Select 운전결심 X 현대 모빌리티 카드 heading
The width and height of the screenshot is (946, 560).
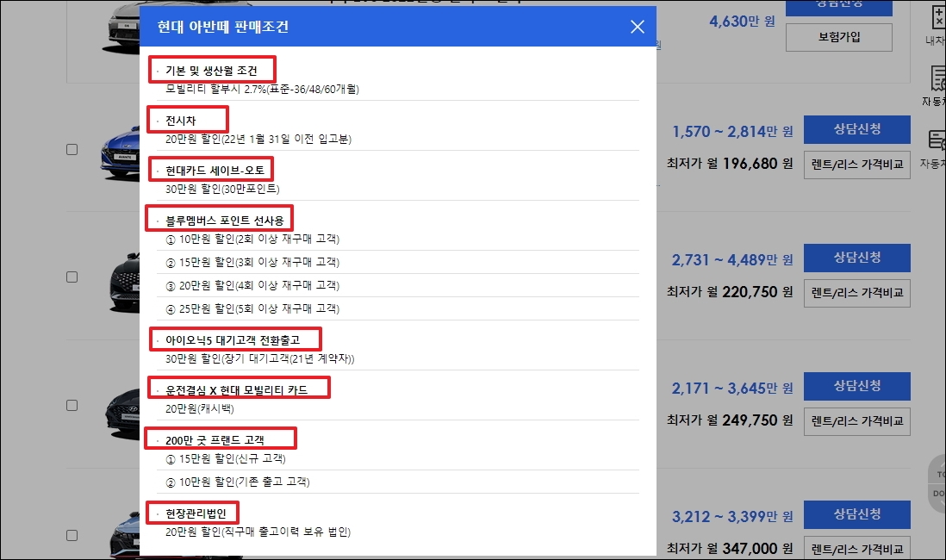coord(236,390)
